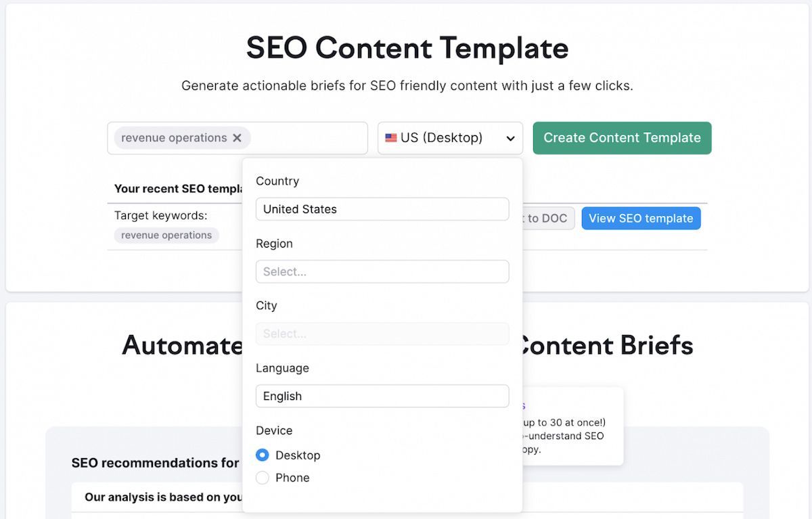The height and width of the screenshot is (519, 812).
Task: Click the View SEO template button
Action: 641,219
